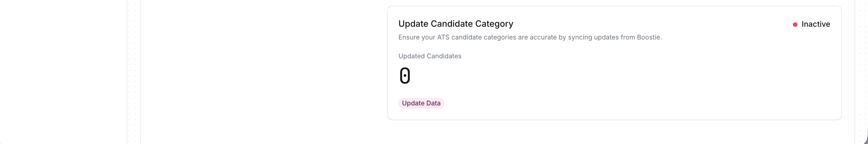This screenshot has height=144, width=868.
Task: Click the word Boostie in the description
Action: [648, 37]
